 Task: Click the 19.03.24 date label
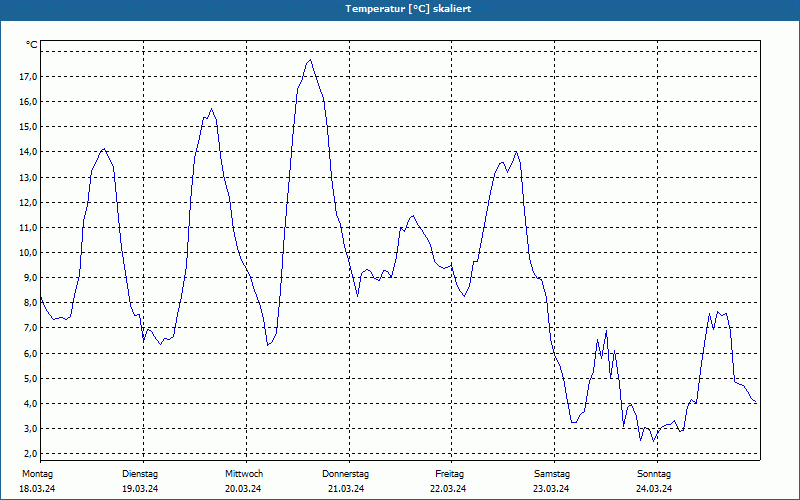tap(140, 489)
